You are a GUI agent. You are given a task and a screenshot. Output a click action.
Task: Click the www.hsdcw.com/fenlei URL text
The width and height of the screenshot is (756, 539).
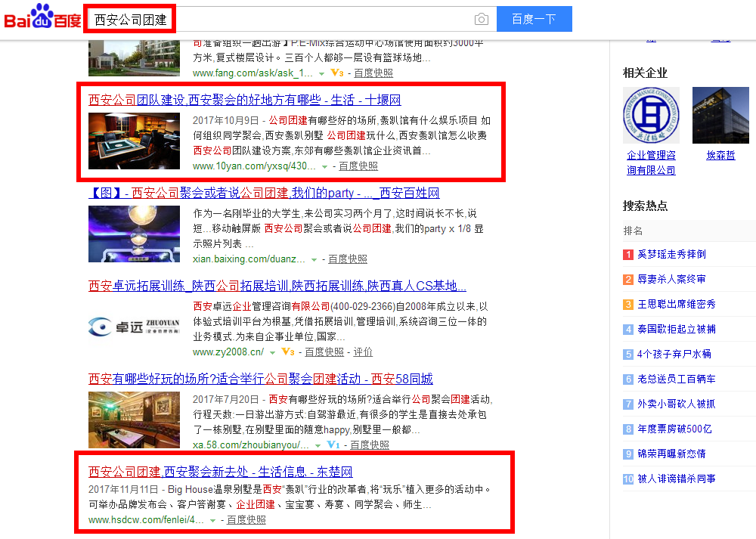click(146, 519)
